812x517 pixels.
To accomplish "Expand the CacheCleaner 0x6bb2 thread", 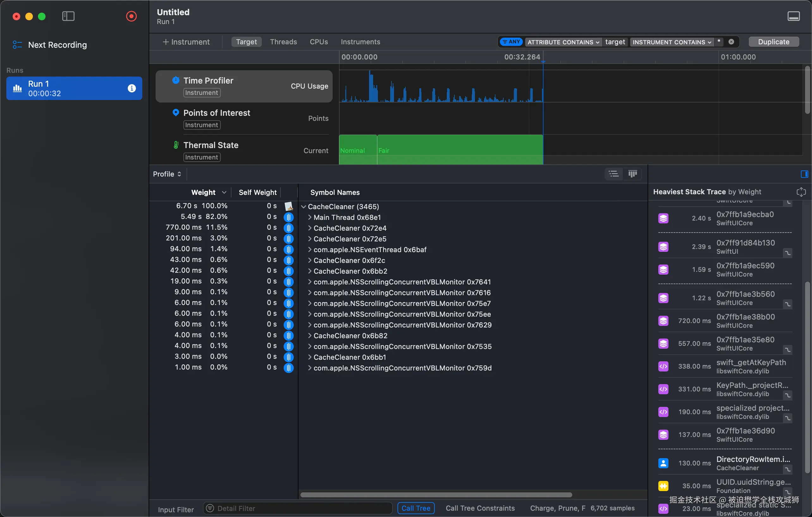I will pos(310,271).
